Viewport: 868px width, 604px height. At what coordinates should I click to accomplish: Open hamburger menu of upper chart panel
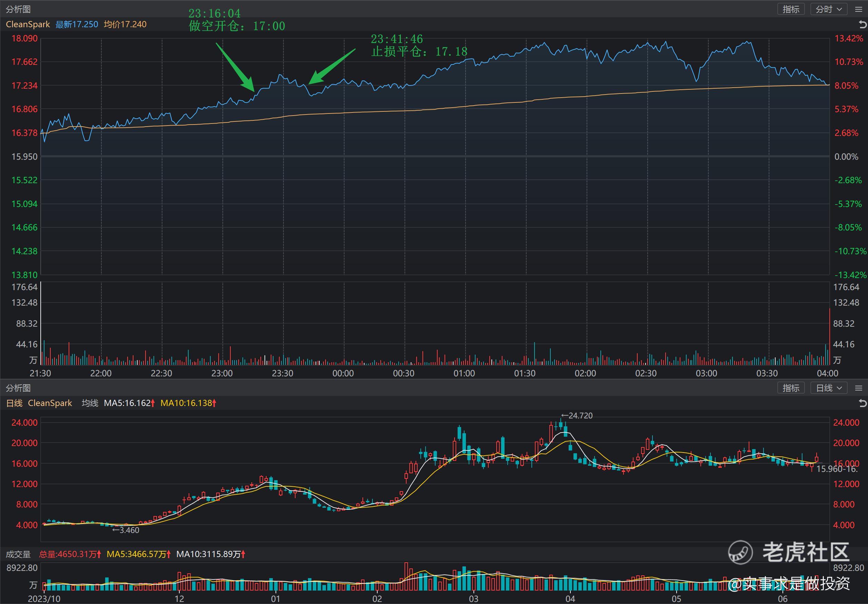859,9
